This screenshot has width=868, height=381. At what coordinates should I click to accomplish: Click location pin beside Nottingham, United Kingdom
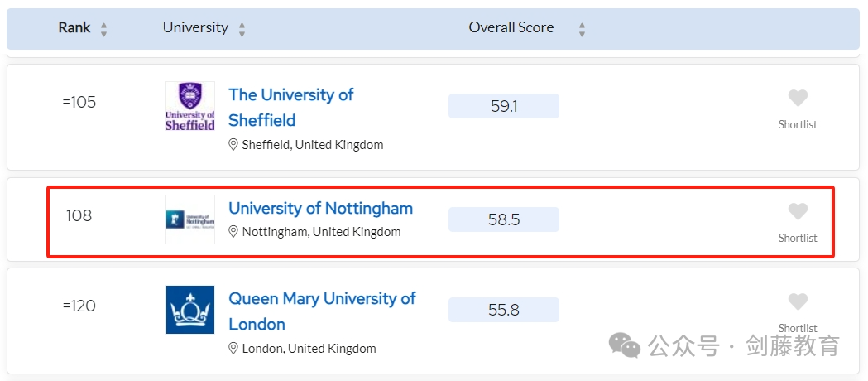pyautogui.click(x=233, y=231)
